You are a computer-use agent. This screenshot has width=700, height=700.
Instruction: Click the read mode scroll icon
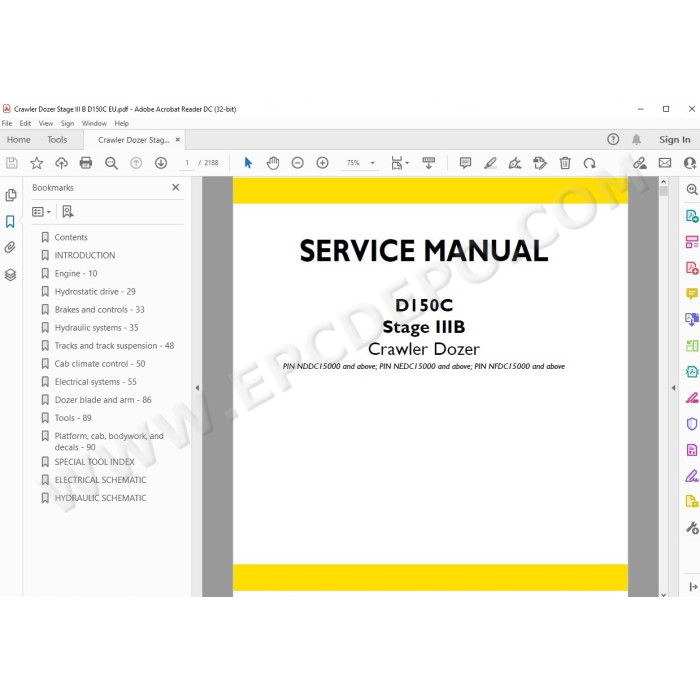pyautogui.click(x=429, y=163)
